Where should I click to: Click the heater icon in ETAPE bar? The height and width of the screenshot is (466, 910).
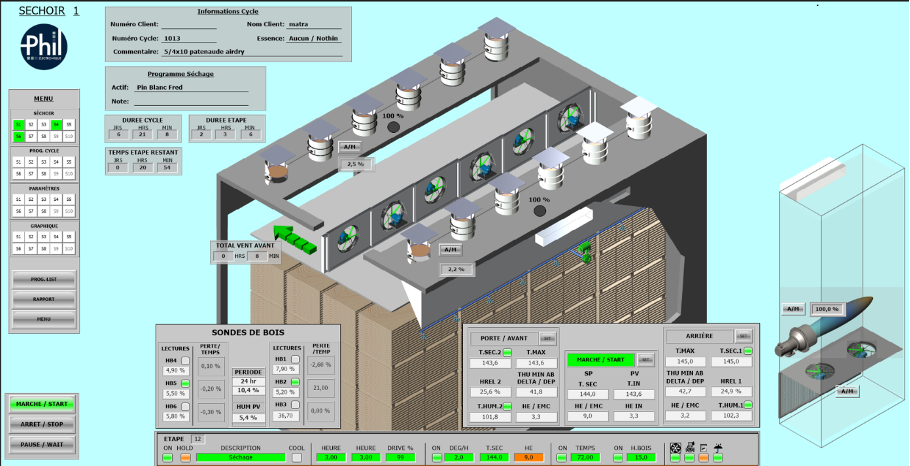coord(689,448)
